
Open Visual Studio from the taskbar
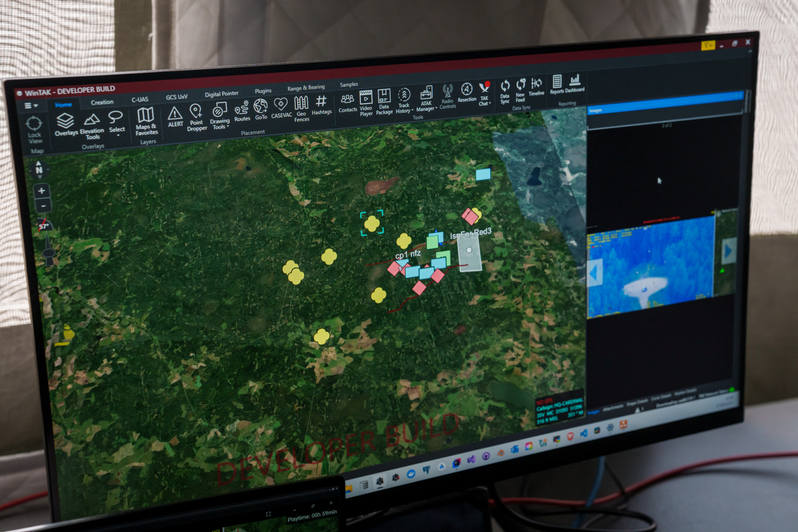point(471,459)
